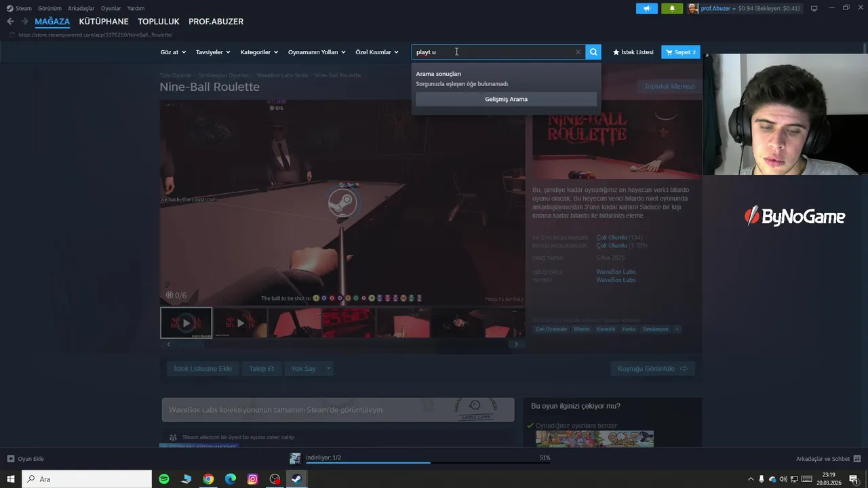
Task: Open Sepet cart with 2 items
Action: (x=681, y=52)
